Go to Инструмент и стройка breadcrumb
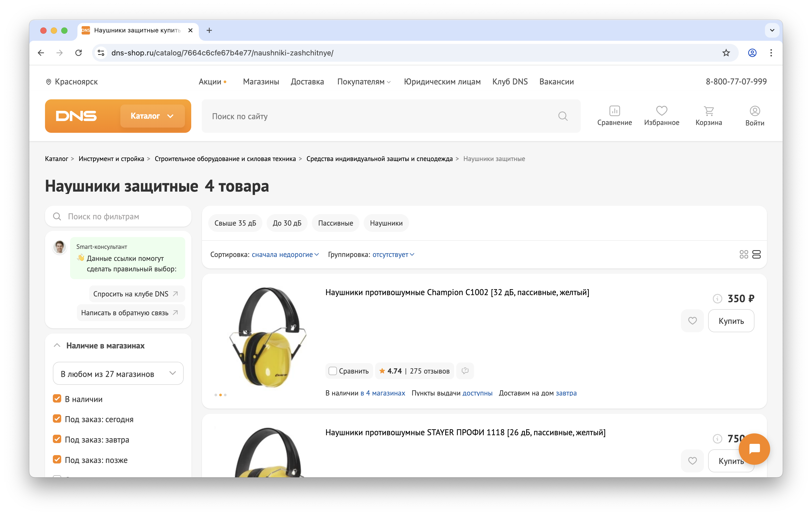812x516 pixels. pyautogui.click(x=111, y=158)
